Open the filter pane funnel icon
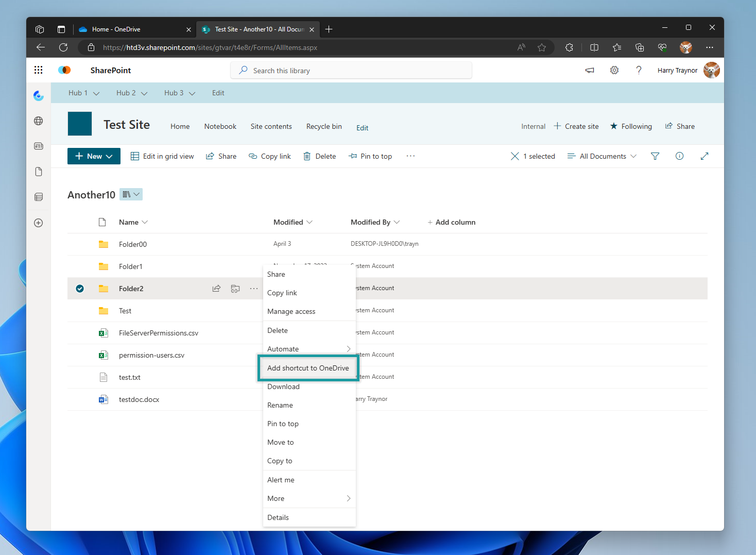The width and height of the screenshot is (756, 555). click(x=655, y=156)
